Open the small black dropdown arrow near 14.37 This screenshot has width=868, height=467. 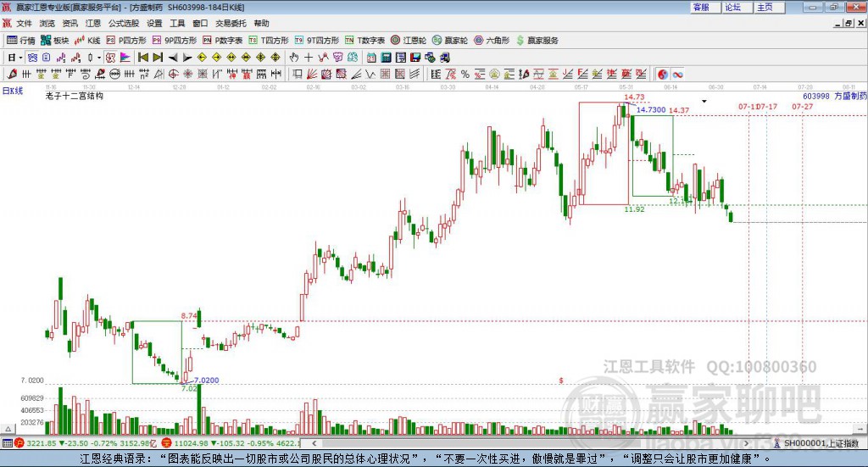point(704,101)
